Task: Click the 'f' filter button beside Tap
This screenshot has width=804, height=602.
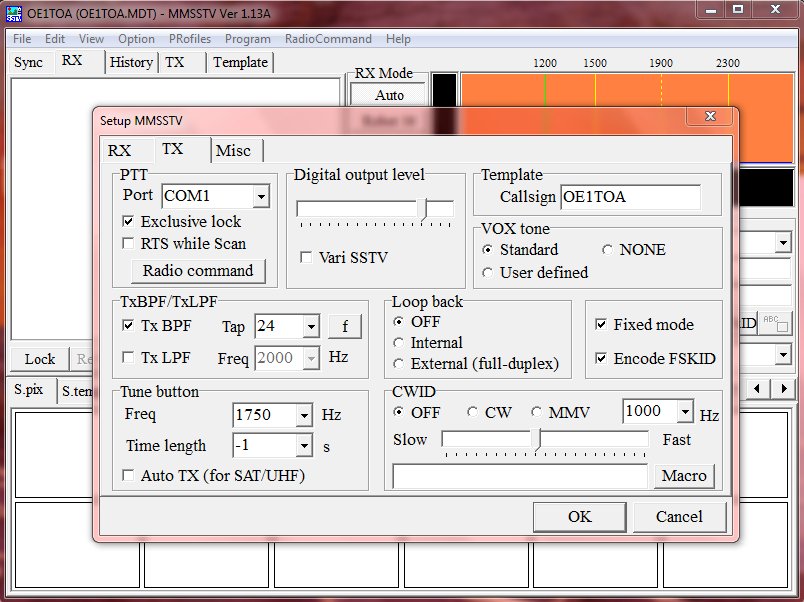Action: (x=345, y=326)
